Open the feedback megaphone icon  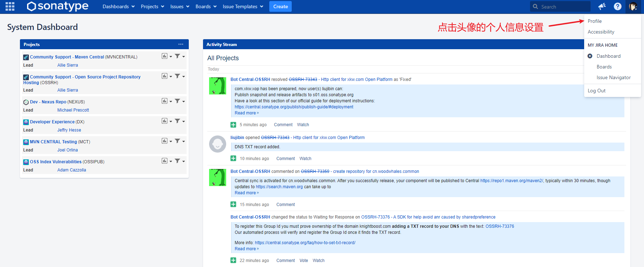click(x=602, y=6)
